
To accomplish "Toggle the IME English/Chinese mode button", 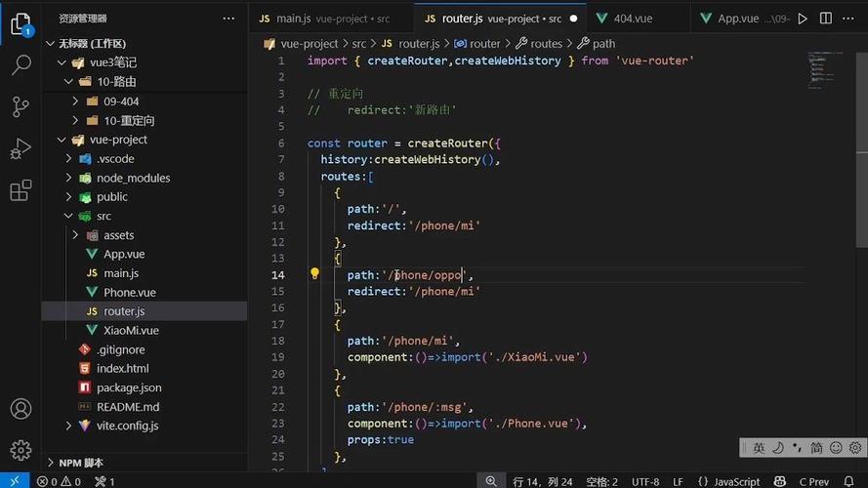I will (759, 448).
